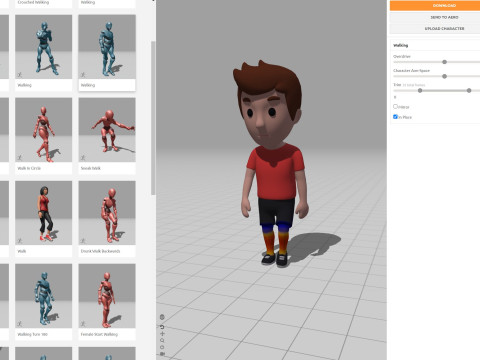Click running-figure icon on Walk In Circle card
The image size is (480, 360).
click(20, 158)
